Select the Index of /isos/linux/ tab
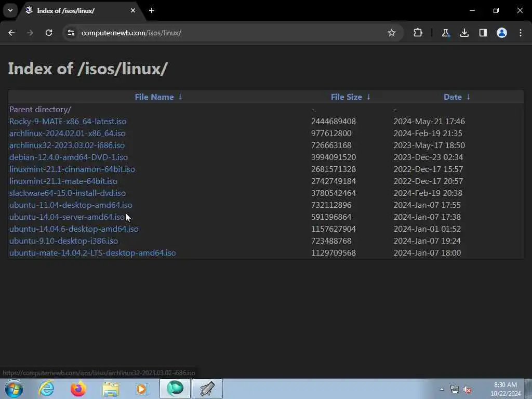This screenshot has height=399, width=532. click(81, 10)
